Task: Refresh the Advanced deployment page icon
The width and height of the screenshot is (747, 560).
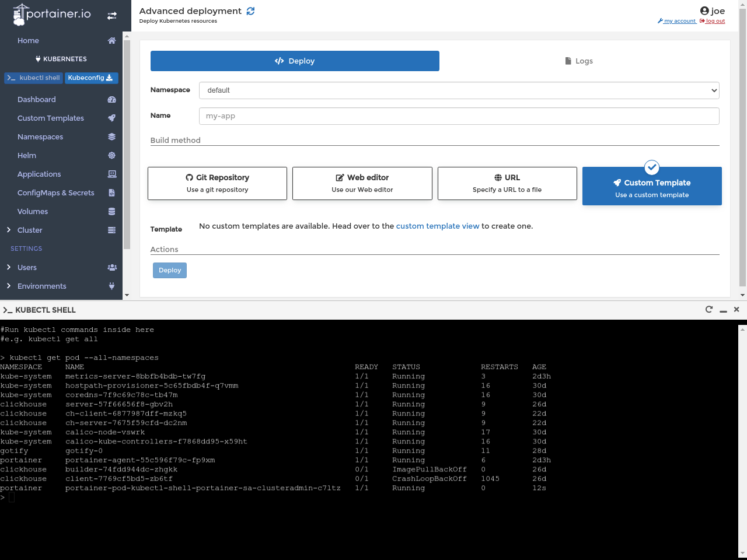Action: (x=250, y=11)
